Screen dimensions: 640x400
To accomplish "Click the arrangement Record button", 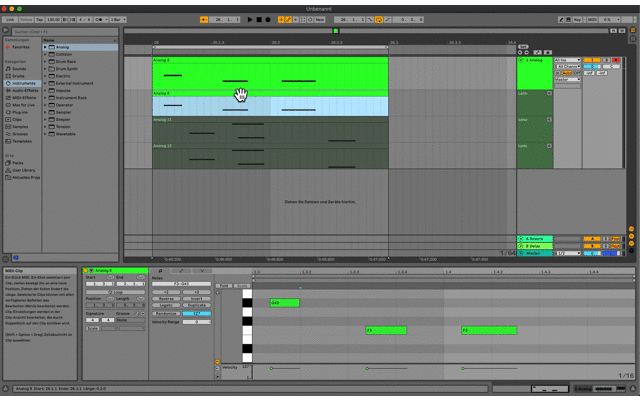I will point(268,19).
